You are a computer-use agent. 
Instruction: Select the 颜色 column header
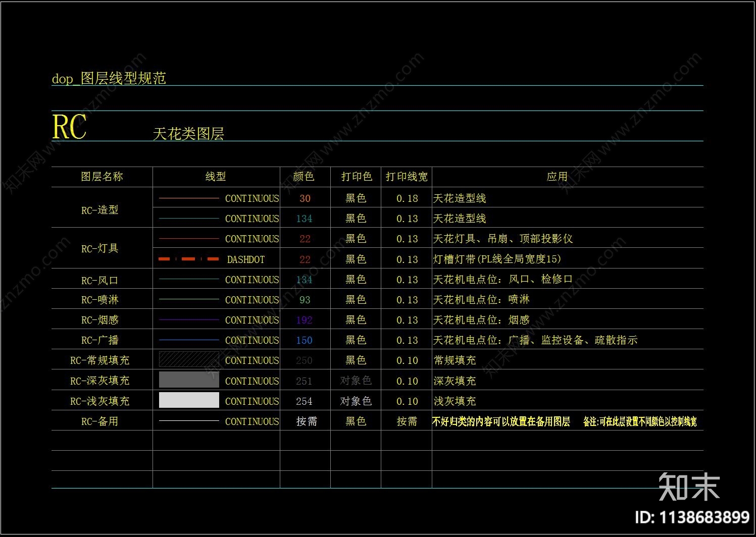coord(304,177)
